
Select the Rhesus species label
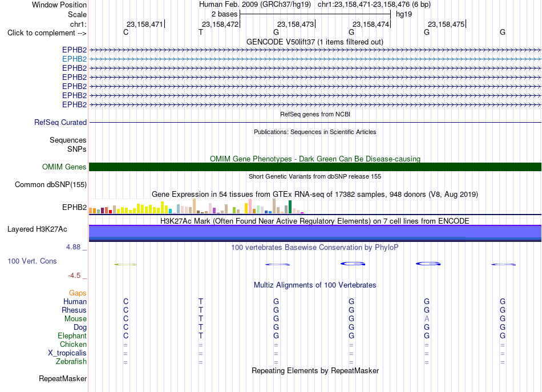coord(74,310)
